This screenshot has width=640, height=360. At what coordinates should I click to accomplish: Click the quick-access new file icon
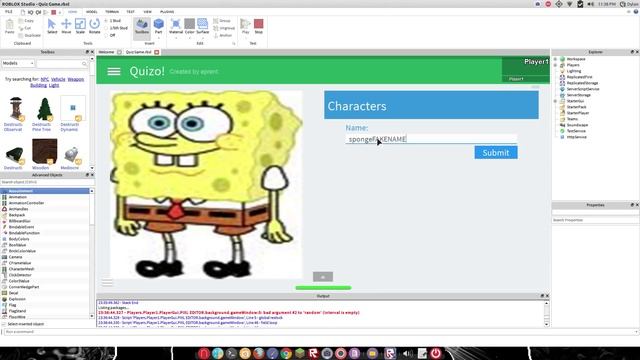click(x=23, y=12)
